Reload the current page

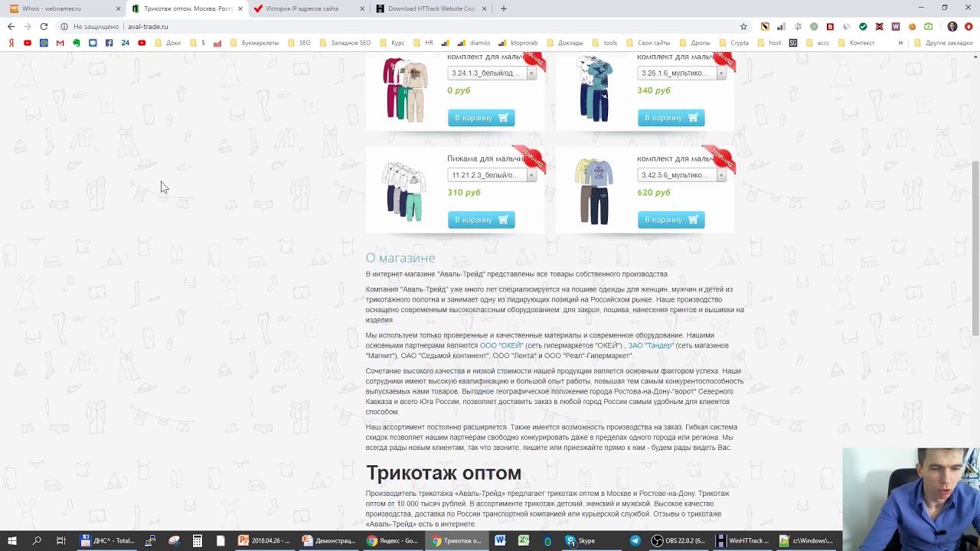tap(44, 26)
